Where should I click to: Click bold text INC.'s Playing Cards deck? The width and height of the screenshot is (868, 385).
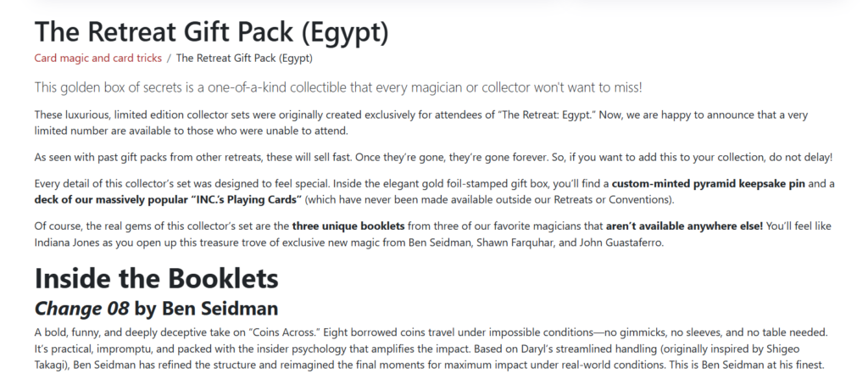(x=168, y=199)
